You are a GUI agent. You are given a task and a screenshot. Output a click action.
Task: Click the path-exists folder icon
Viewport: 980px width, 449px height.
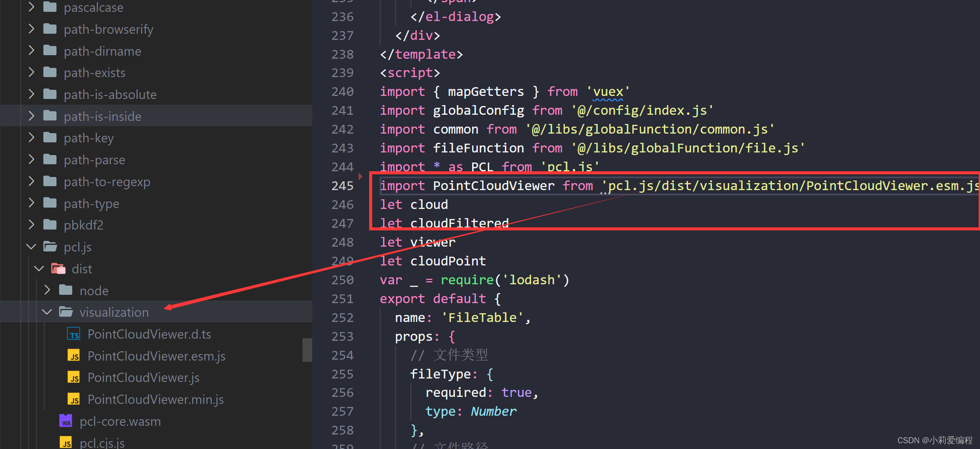50,72
